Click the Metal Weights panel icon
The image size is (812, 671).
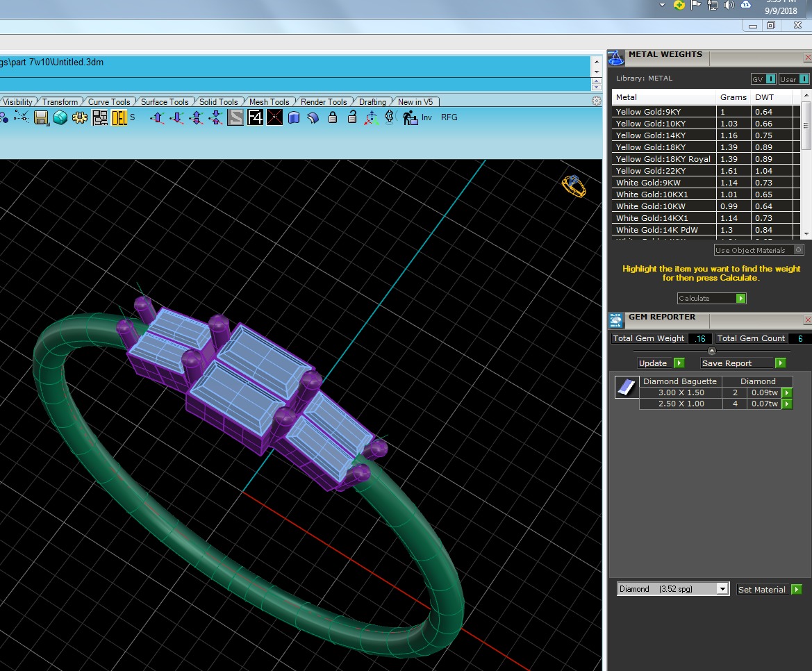coord(615,58)
